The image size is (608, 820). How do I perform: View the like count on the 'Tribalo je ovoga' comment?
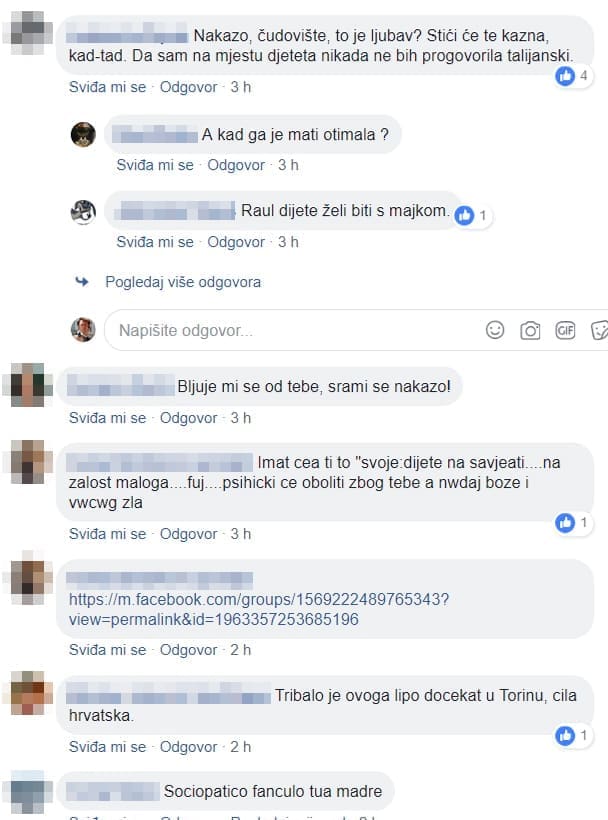point(572,736)
